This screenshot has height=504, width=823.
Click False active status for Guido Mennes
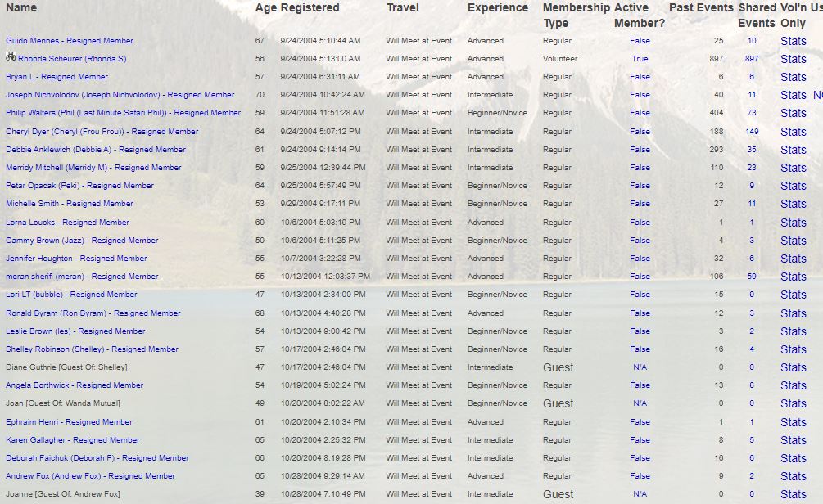tap(640, 41)
